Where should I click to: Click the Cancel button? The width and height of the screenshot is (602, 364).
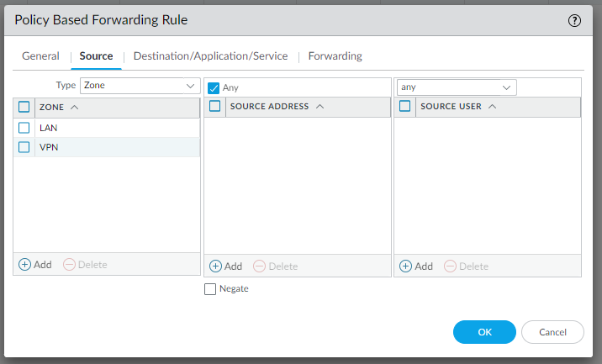[552, 332]
